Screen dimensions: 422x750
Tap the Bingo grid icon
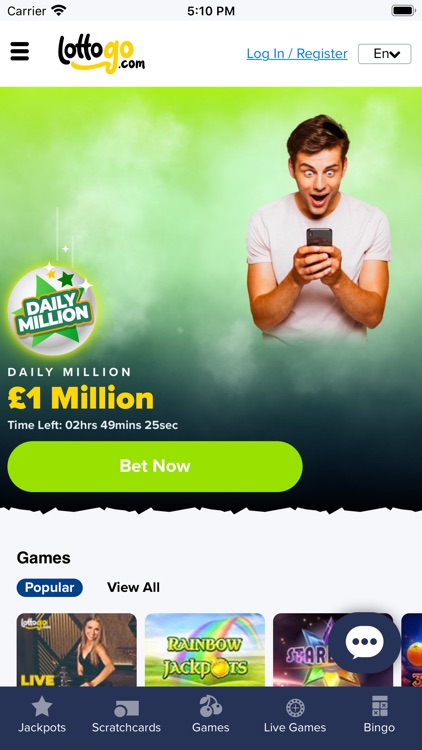click(379, 706)
